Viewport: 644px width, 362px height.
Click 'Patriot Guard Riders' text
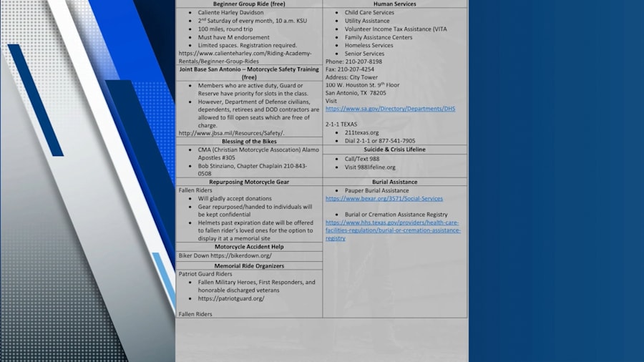tap(205, 274)
